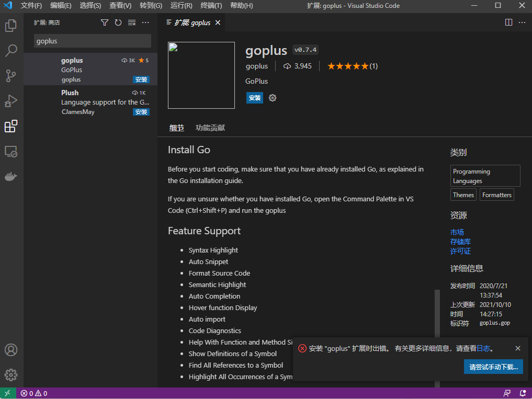The height and width of the screenshot is (399, 532).
Task: Click the v0.7.4 version badge
Action: [305, 50]
